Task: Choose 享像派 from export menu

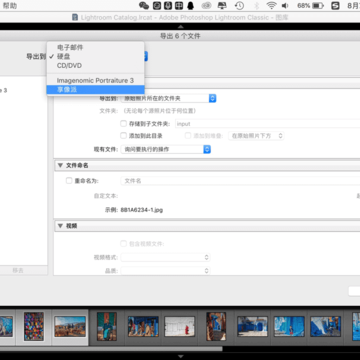Action: [x=95, y=89]
